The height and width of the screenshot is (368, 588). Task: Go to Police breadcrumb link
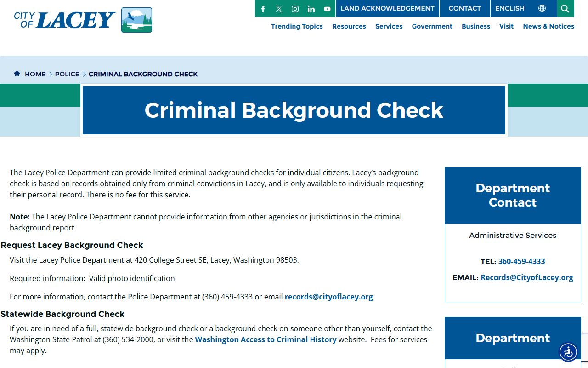[67, 74]
